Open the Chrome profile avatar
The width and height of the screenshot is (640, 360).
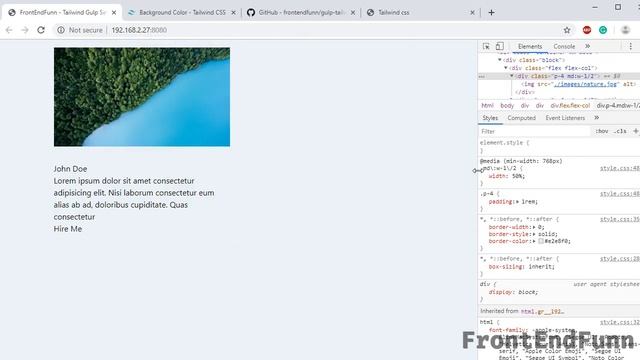(x=625, y=30)
